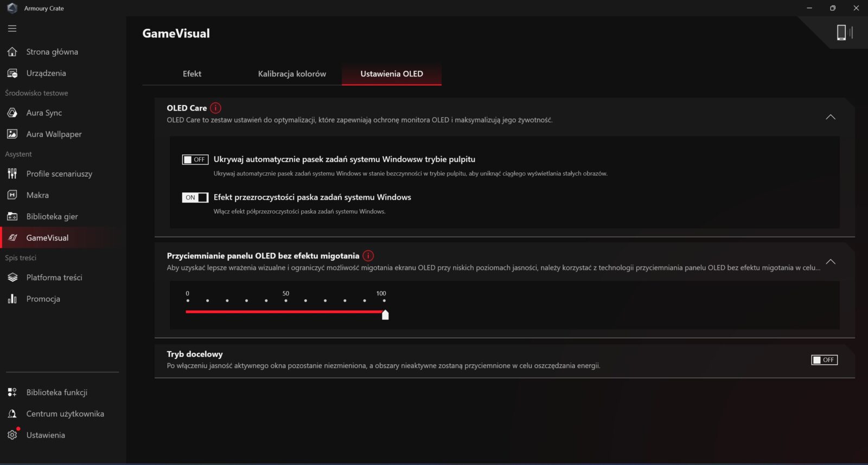This screenshot has width=868, height=465.
Task: Open the Ustawienia gear icon
Action: (x=12, y=435)
